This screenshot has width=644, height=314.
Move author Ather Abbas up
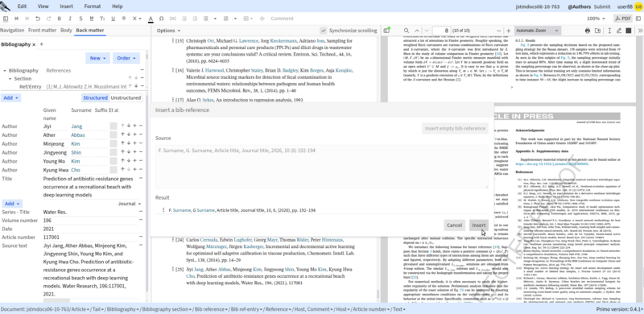(x=122, y=134)
